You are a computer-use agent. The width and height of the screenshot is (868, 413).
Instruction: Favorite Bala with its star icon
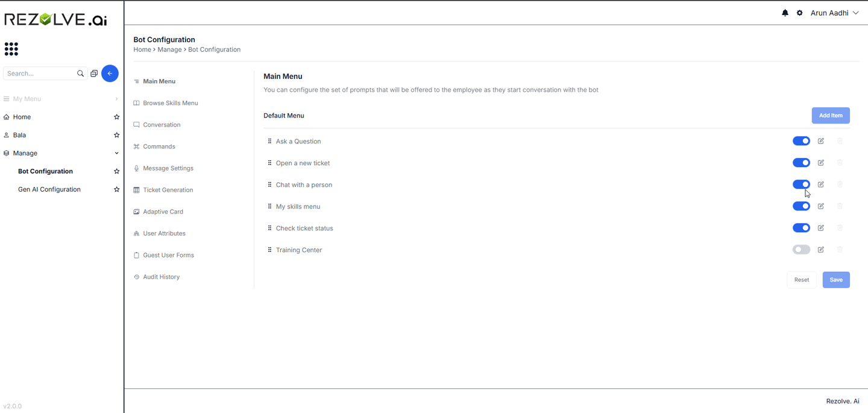[x=117, y=135]
